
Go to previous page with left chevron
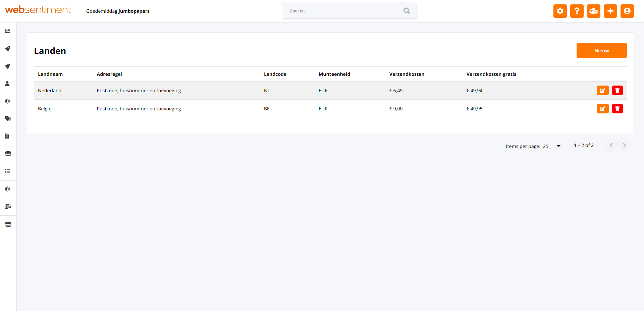point(611,145)
